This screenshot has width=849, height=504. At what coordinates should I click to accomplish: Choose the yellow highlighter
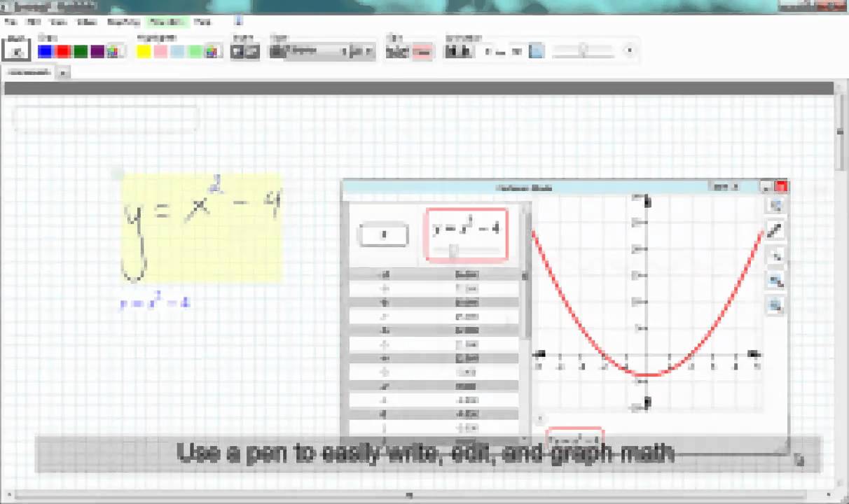pyautogui.click(x=144, y=52)
